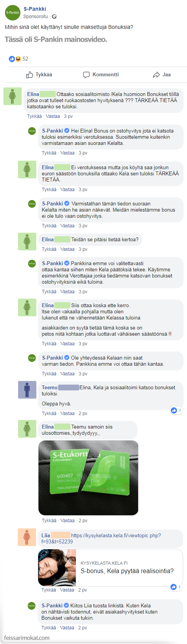Image resolution: width=187 pixels, height=644 pixels.
Task: Click the Tykkää thumbs-up button on post
Action: (39, 75)
